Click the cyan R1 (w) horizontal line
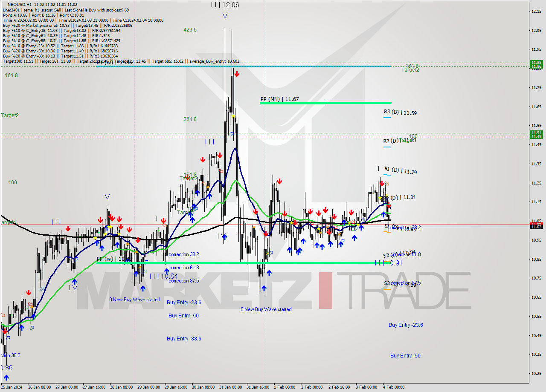546x392 pixels. [244, 66]
